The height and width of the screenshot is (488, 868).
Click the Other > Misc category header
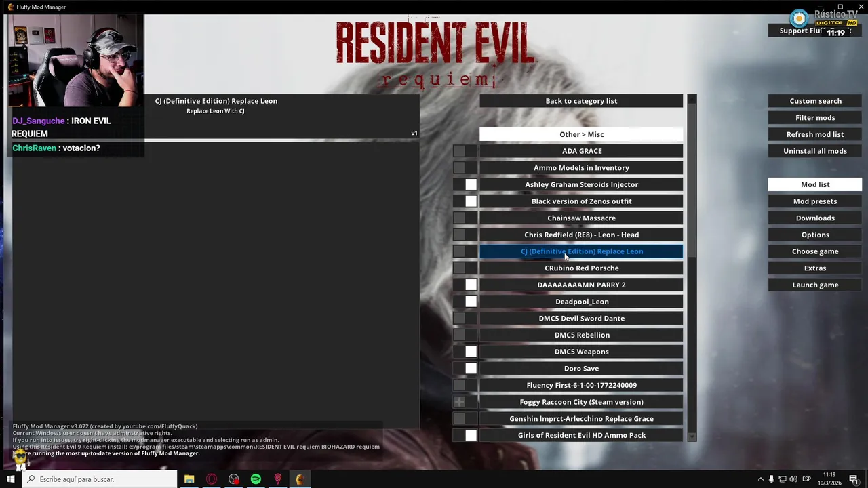[581, 134]
